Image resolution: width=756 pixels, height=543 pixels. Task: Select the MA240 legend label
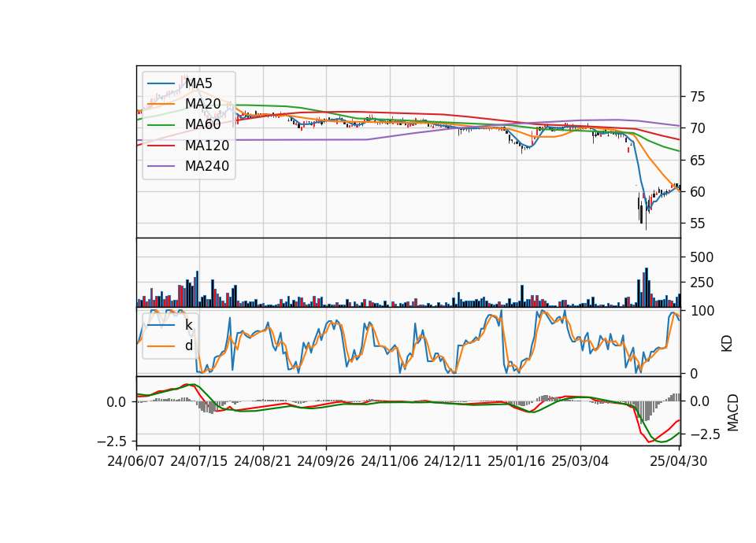point(207,166)
